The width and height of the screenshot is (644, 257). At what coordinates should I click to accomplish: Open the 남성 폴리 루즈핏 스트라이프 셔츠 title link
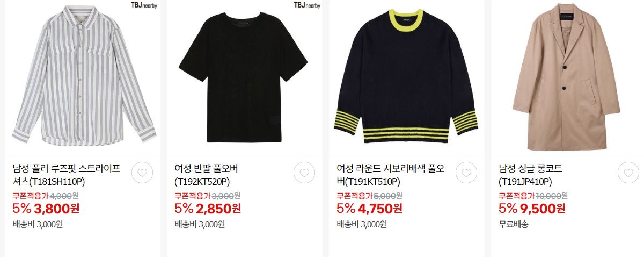67,175
